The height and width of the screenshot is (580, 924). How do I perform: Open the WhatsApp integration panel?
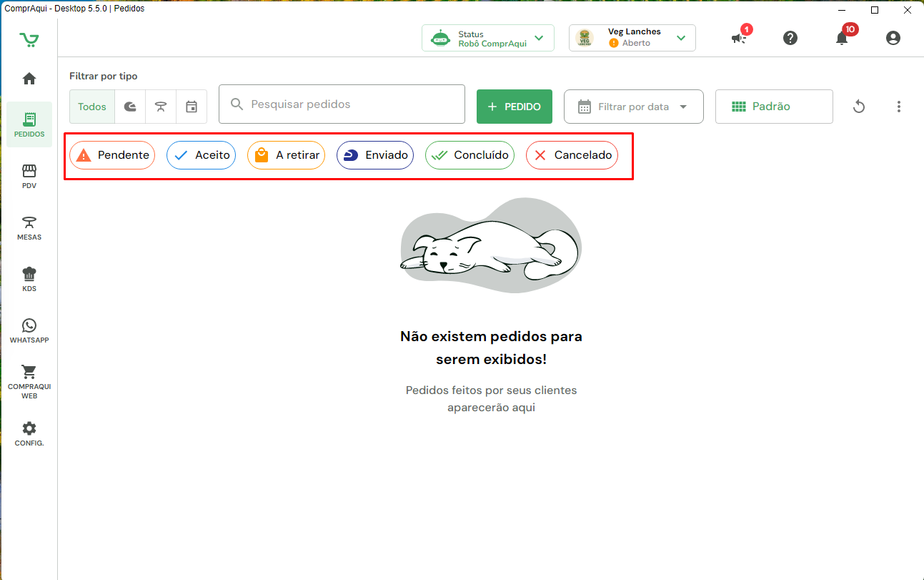click(29, 331)
